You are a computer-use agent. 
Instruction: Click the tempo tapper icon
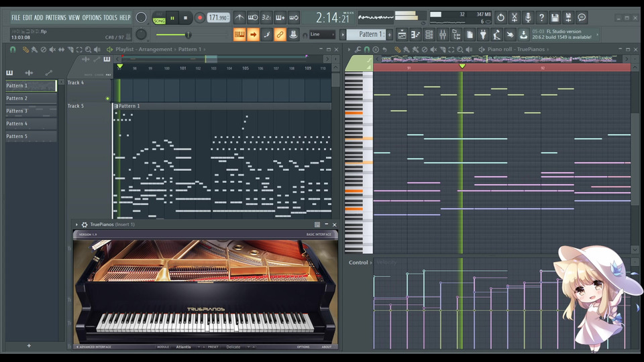pos(496,35)
